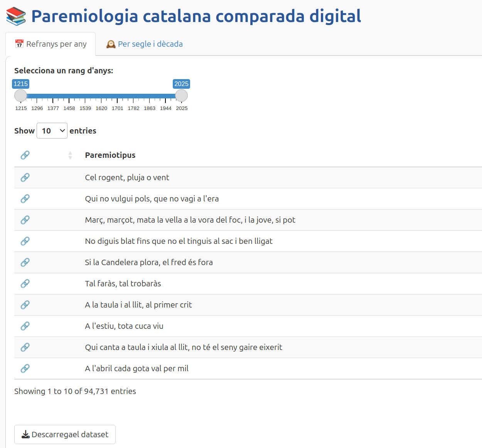Click the 1215 start year slider handle
The image size is (482, 448).
[x=20, y=96]
